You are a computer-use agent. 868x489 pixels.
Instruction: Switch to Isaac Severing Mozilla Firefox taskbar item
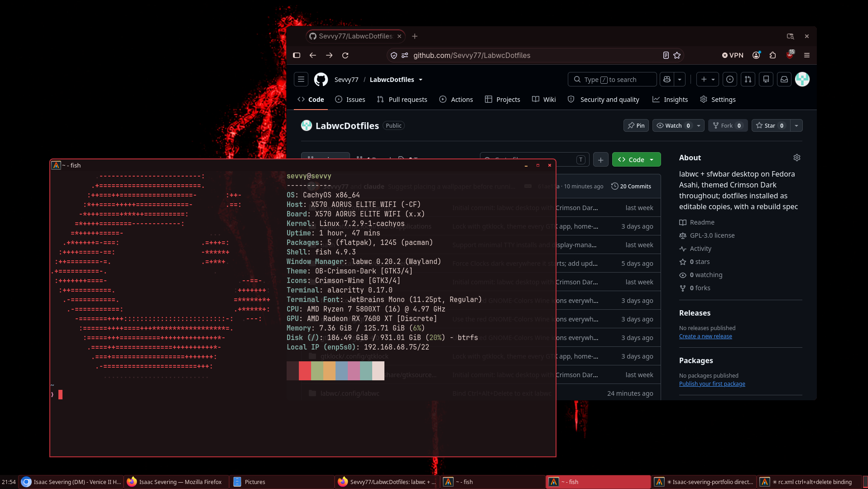point(177,482)
